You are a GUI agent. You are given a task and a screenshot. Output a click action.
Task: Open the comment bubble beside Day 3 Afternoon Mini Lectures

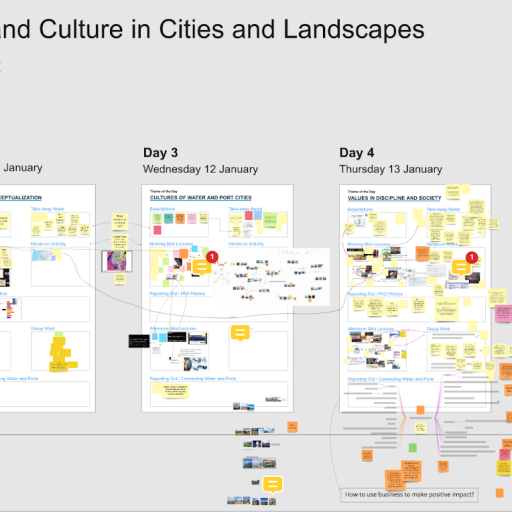point(240,333)
